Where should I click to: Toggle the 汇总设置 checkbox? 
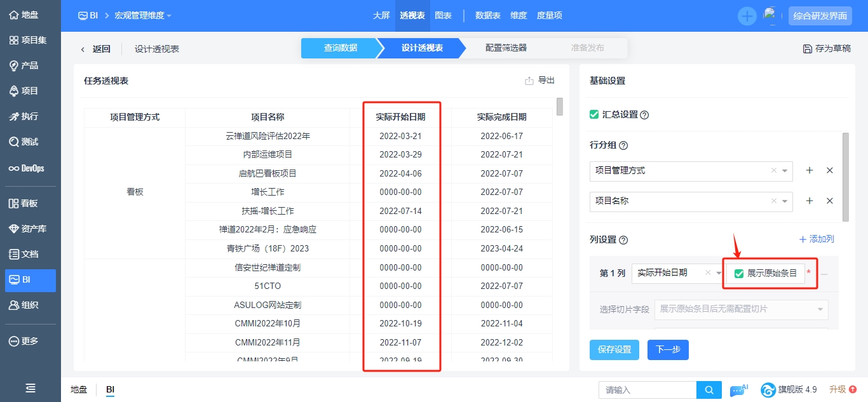(x=594, y=114)
